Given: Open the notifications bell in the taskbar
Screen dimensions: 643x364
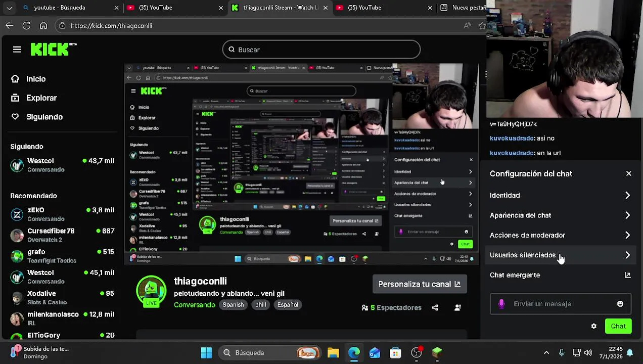Looking at the screenshot, I should point(630,352).
